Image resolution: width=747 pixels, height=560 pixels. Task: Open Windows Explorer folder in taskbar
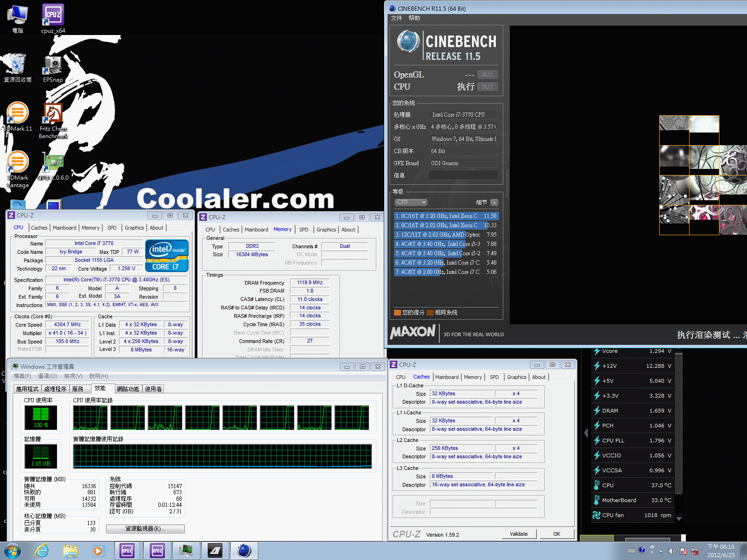click(x=70, y=551)
